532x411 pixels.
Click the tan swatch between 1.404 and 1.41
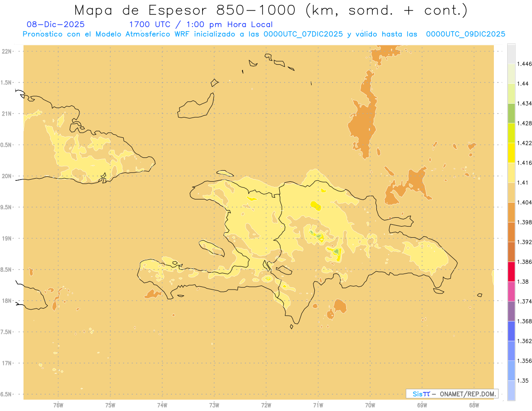[511, 192]
